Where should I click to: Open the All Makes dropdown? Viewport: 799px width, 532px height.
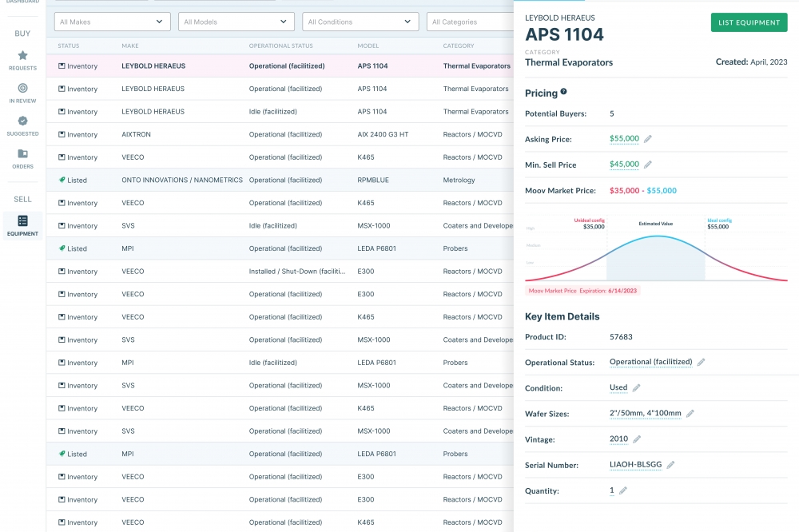(112, 22)
